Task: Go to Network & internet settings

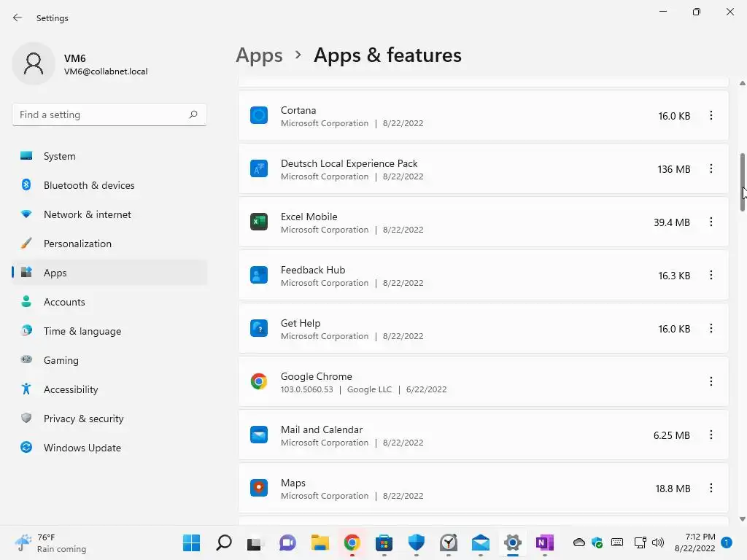Action: tap(109, 214)
